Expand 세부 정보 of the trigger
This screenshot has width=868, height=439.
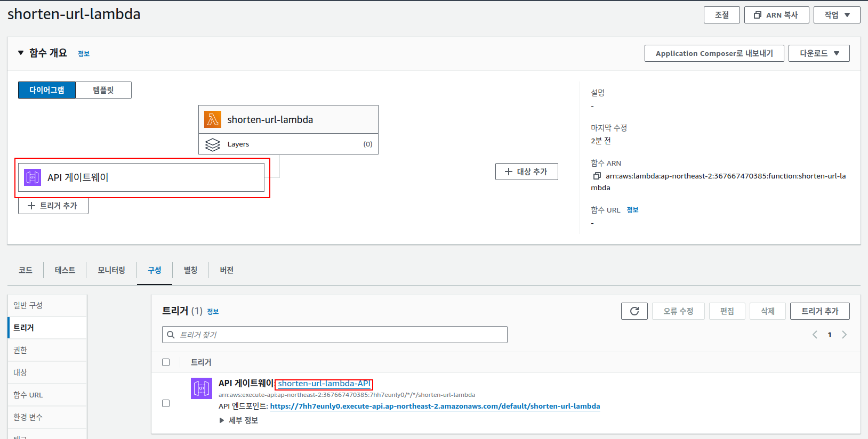(x=239, y=420)
